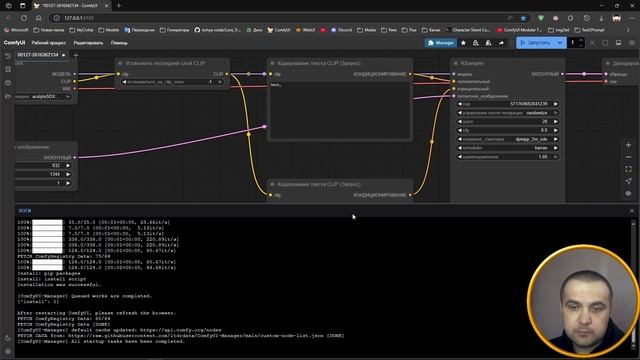Open the browser downloads icon

point(601,18)
